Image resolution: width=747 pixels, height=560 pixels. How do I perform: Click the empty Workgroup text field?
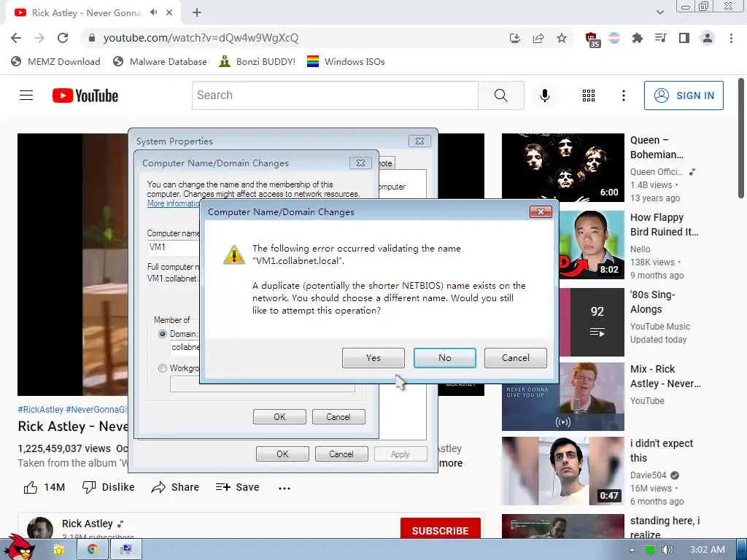(x=262, y=384)
